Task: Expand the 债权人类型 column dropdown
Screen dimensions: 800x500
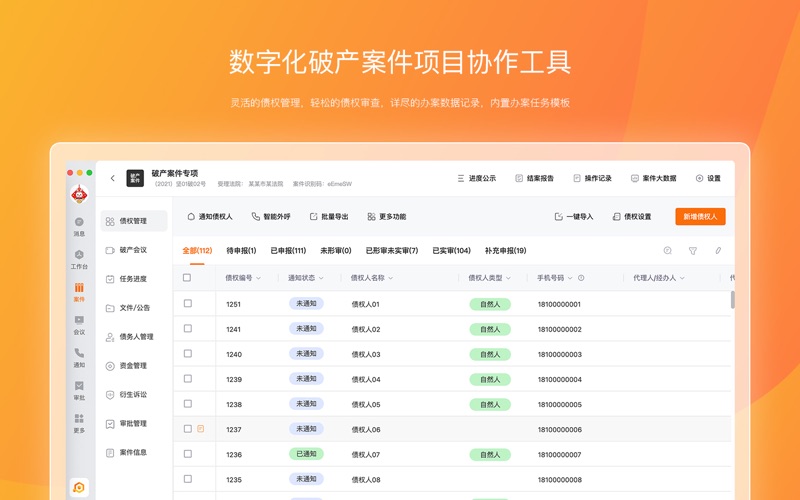Action: pos(508,278)
